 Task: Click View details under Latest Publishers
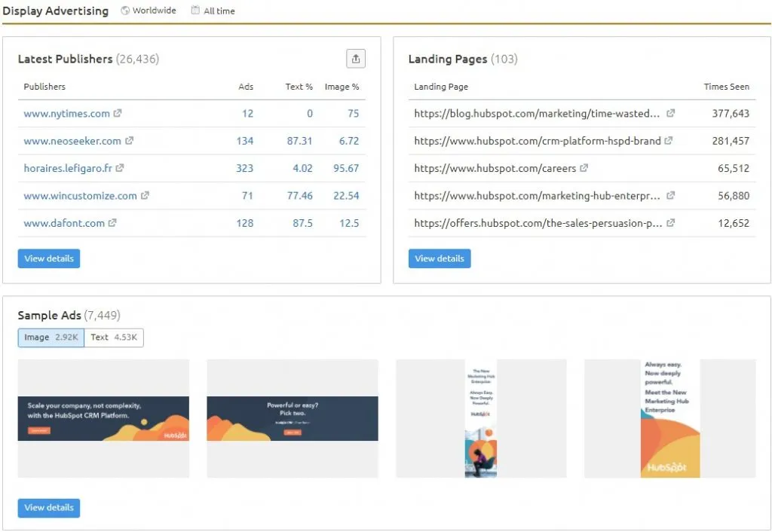click(x=49, y=258)
